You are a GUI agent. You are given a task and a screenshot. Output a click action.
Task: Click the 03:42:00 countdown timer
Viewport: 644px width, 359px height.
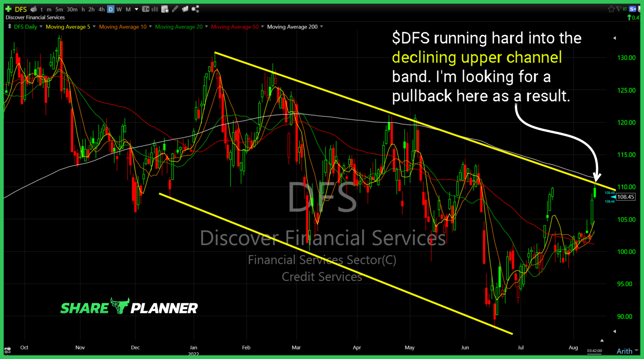(x=594, y=351)
